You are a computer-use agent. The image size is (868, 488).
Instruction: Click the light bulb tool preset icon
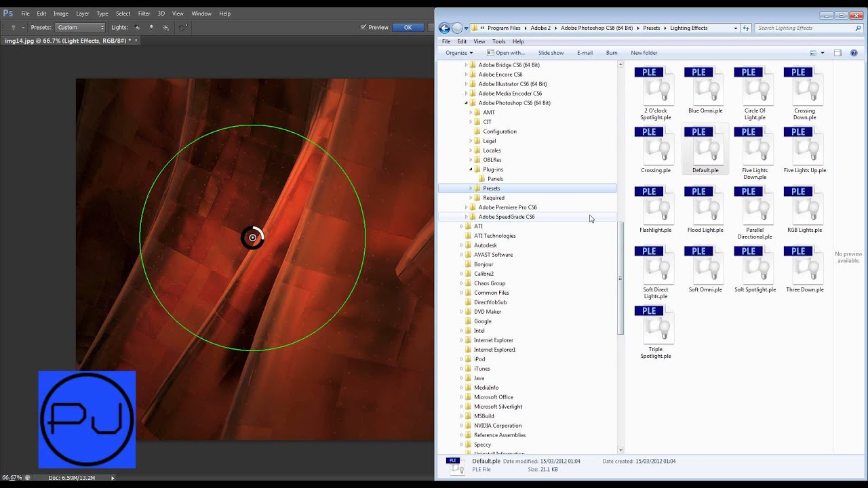pyautogui.click(x=14, y=27)
